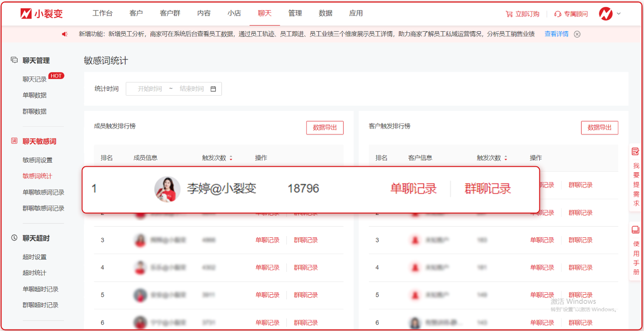The image size is (644, 331).
Task: Click the headset 专属顾问 icon
Action: [x=557, y=14]
